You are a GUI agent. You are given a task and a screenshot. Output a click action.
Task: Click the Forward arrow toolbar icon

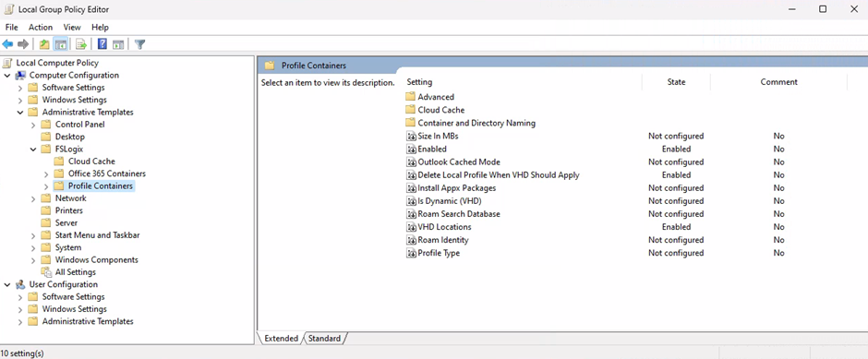click(23, 44)
